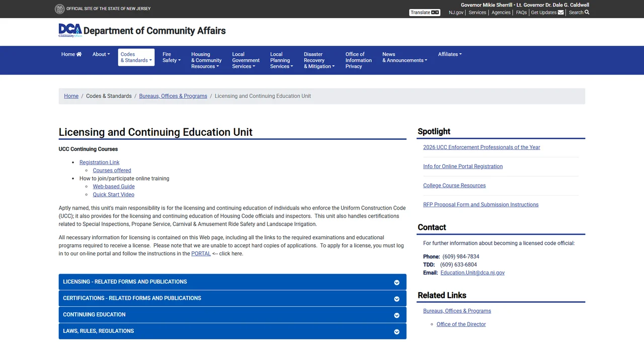Click the PORTAL link in paragraph
This screenshot has height=362, width=644.
[201, 254]
